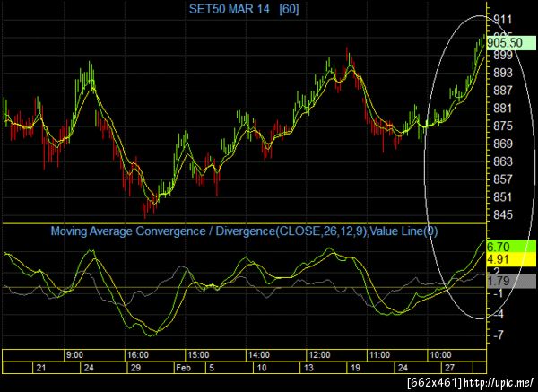Image resolution: width=538 pixels, height=392 pixels.
Task: Click the 16:00 time axis marker
Action: [x=138, y=355]
